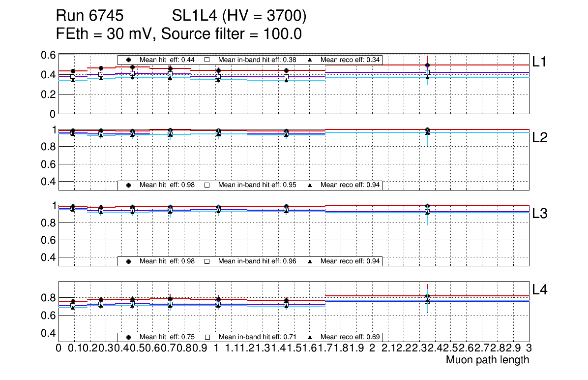Screen dimensions: 588x380
Task: Click the rightmost data point in L1 plot
Action: click(428, 65)
